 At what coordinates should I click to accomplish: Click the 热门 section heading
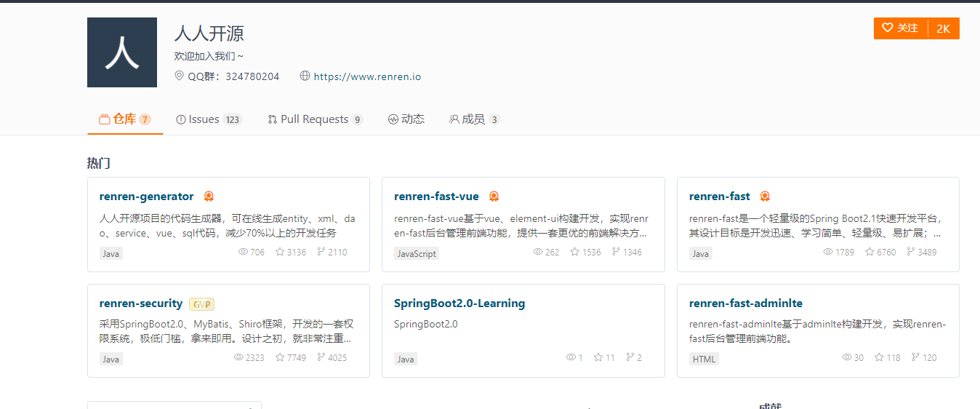click(x=99, y=163)
